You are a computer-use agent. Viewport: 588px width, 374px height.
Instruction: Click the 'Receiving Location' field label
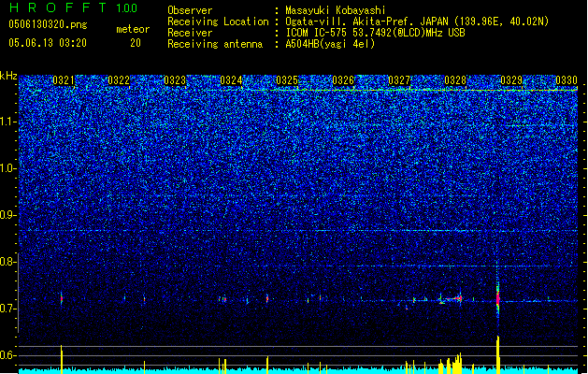click(x=218, y=22)
